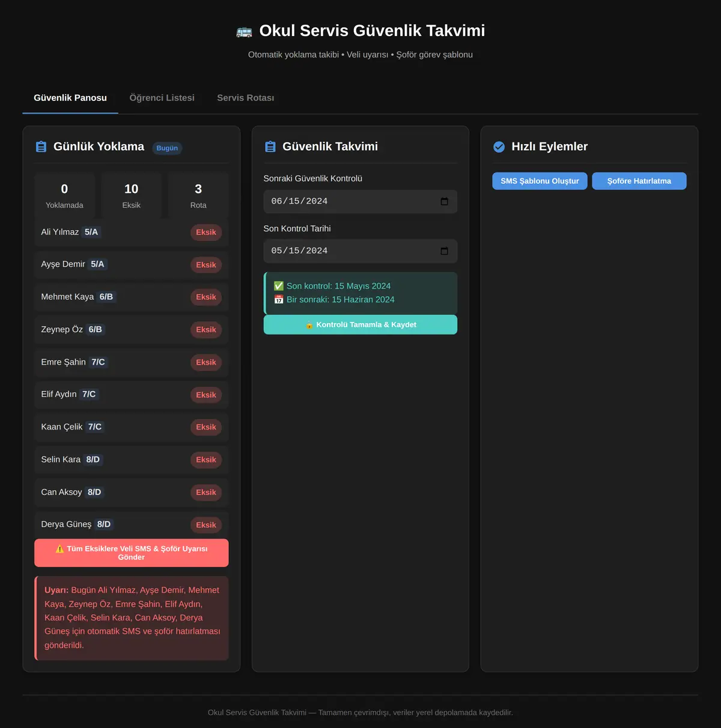Click the checkmark icon beside Hızlı Eylemler
Image resolution: width=721 pixels, height=728 pixels.
point(499,147)
